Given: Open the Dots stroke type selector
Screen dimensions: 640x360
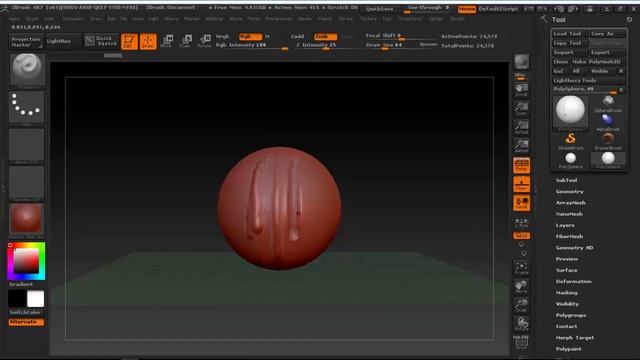Looking at the screenshot, I should tap(27, 107).
